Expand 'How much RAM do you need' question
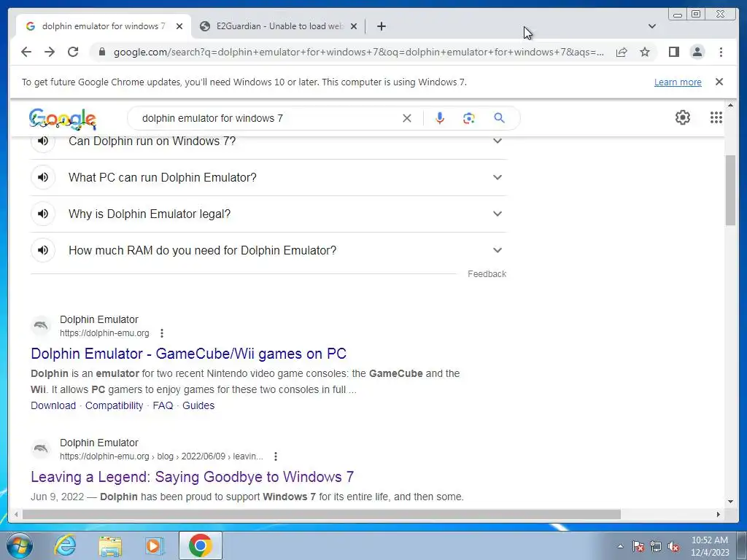Screen dimensions: 747x560 pyautogui.click(x=498, y=250)
